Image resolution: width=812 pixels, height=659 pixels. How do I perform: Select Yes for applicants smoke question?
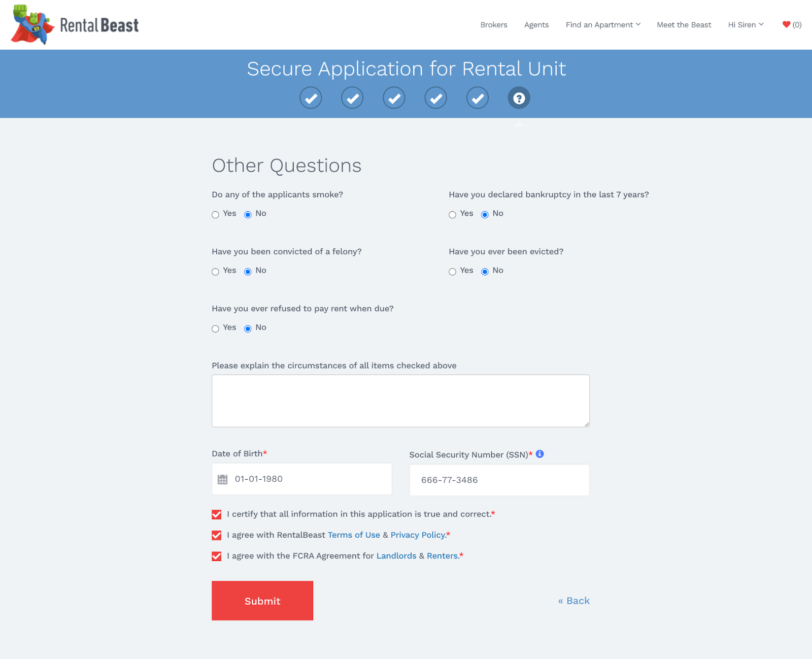pos(216,215)
